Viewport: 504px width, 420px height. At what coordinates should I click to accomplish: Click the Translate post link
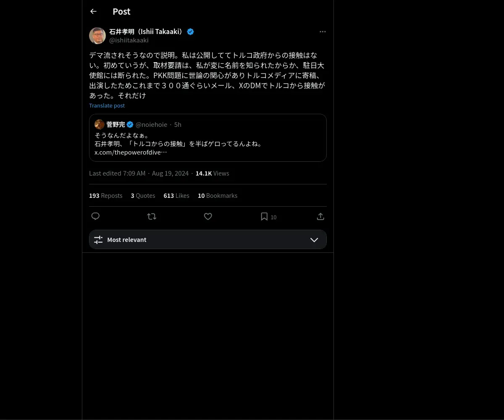pos(107,105)
